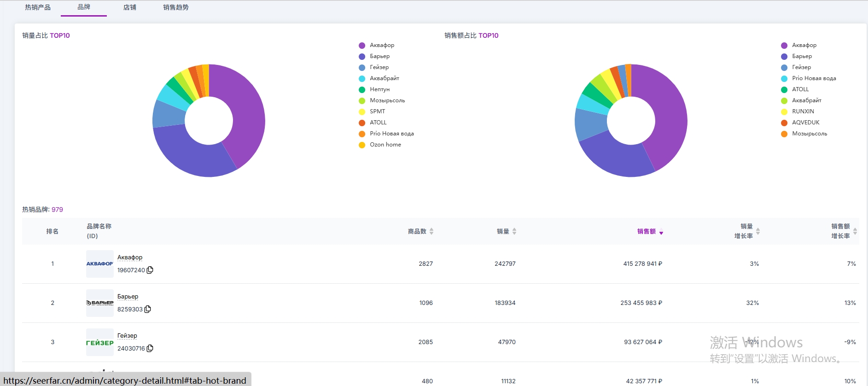
Task: Copy the Аквафор brand ID 19607240
Action: coord(150,270)
